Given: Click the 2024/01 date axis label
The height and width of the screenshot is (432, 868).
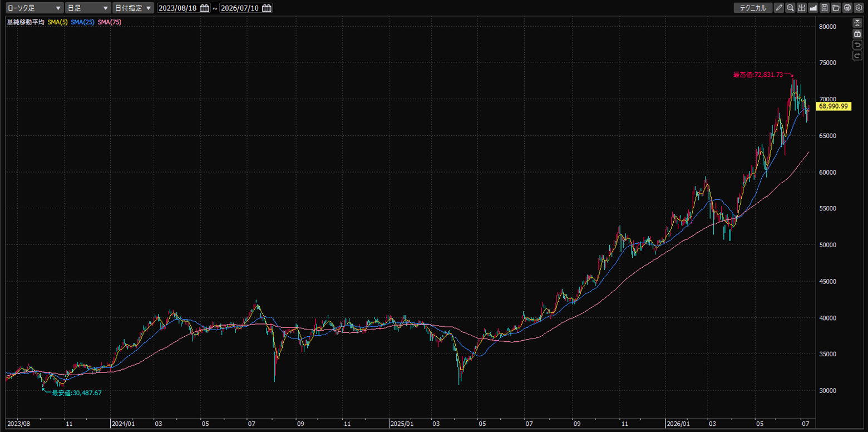Looking at the screenshot, I should point(123,424).
